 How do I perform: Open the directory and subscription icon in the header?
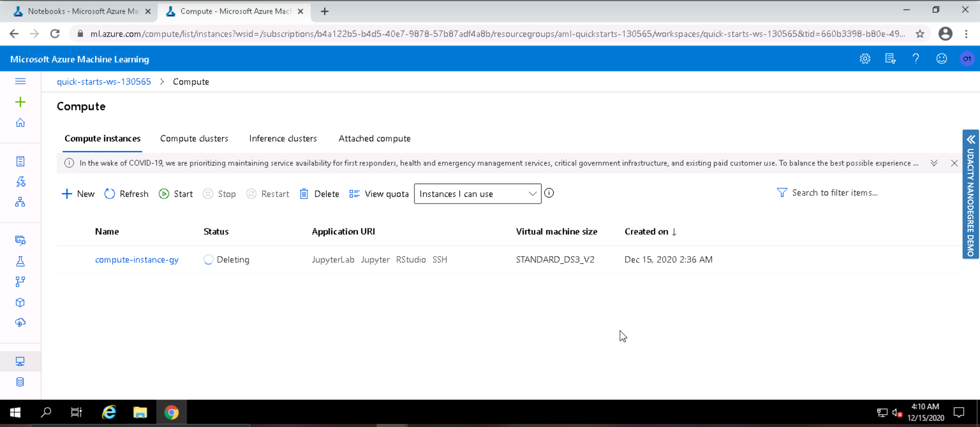pyautogui.click(x=890, y=59)
